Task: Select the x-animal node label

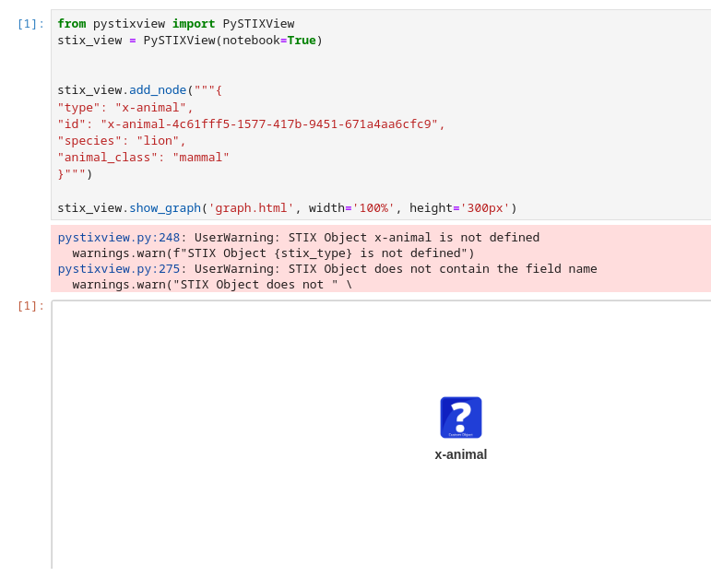Action: click(x=461, y=454)
